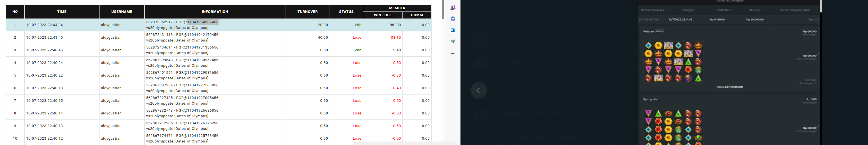The width and height of the screenshot is (868, 145).
Task: Click the plus icon to customize the sidebar
Action: pos(453,53)
